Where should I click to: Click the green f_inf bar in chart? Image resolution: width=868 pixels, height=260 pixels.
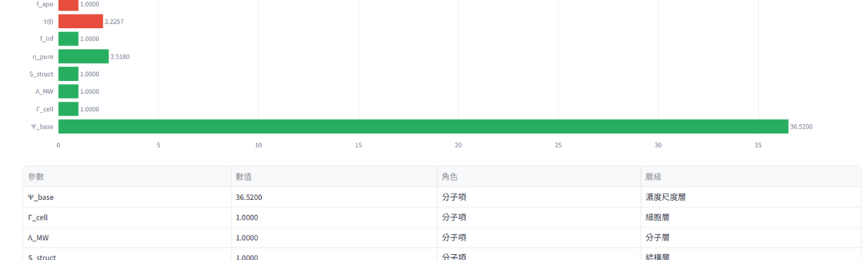click(x=68, y=39)
